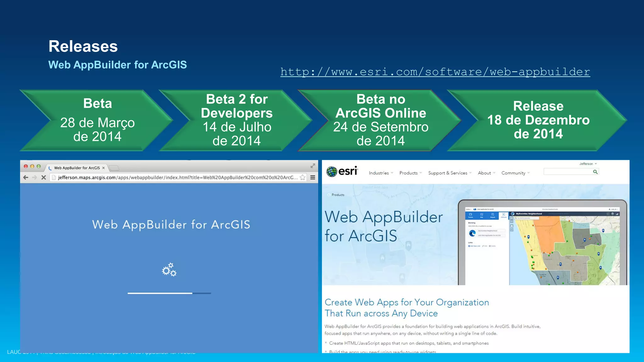Open a new browser tab
Viewport: 644px width, 362px height.
click(x=114, y=168)
